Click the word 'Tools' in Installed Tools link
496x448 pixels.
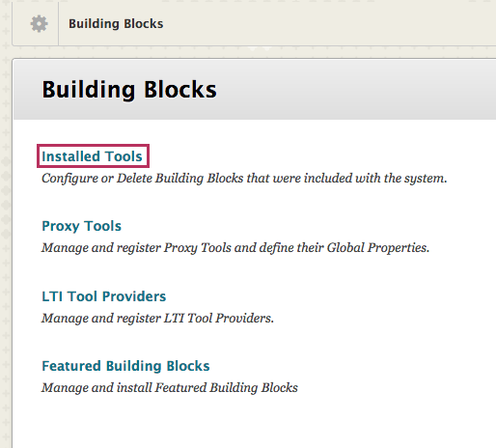(124, 156)
